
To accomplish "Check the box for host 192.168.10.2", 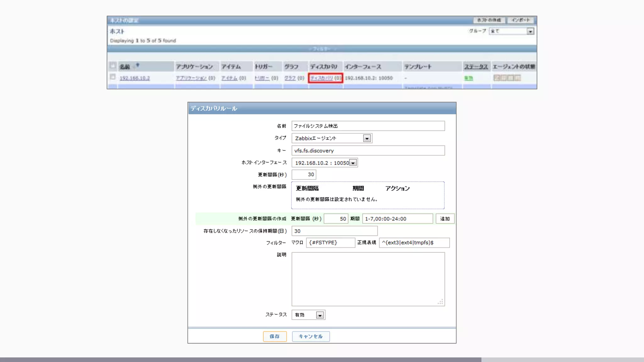I will click(113, 77).
